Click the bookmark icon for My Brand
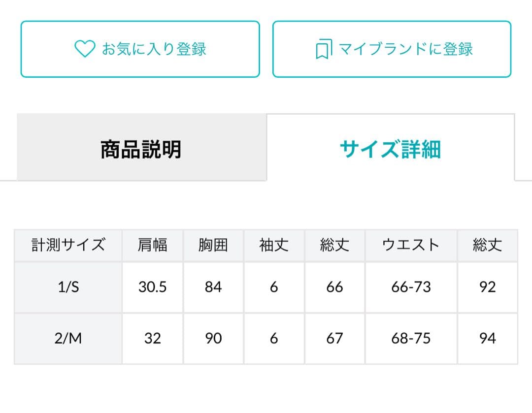532x413 pixels. [322, 50]
